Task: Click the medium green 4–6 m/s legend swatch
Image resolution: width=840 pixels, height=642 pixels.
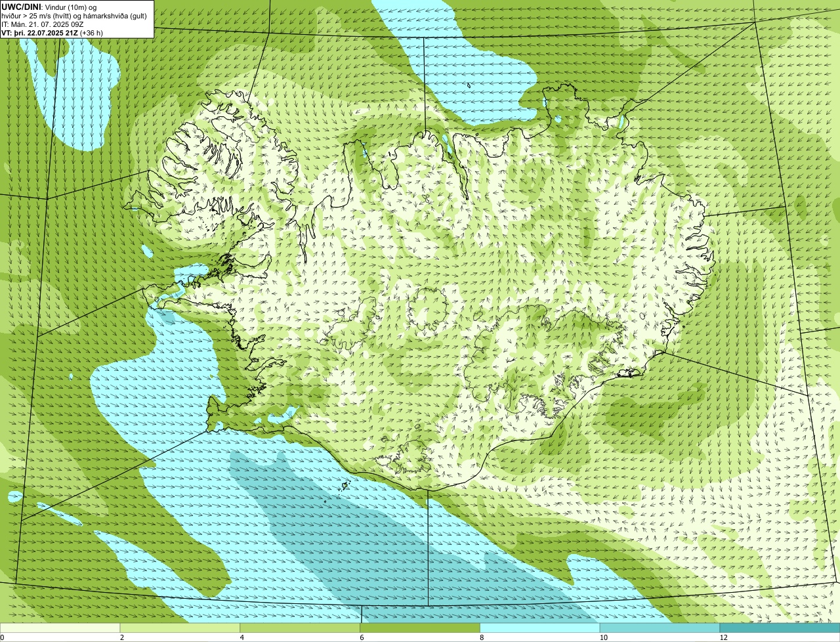Action: [x=300, y=628]
